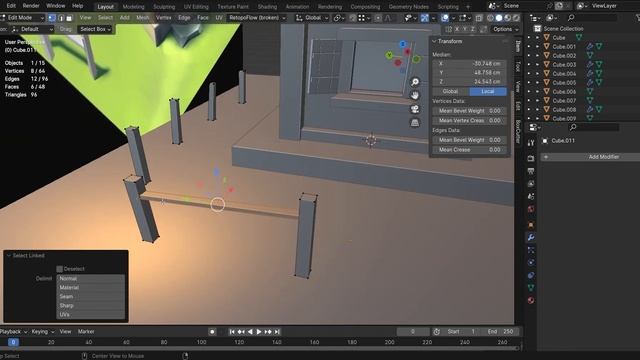Screen dimensions: 640x360
Task: Open the Physics properties tab icon
Action: tap(531, 262)
